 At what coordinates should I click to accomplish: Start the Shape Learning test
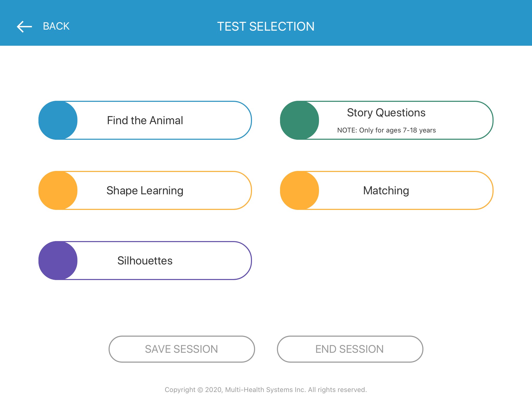click(x=145, y=190)
